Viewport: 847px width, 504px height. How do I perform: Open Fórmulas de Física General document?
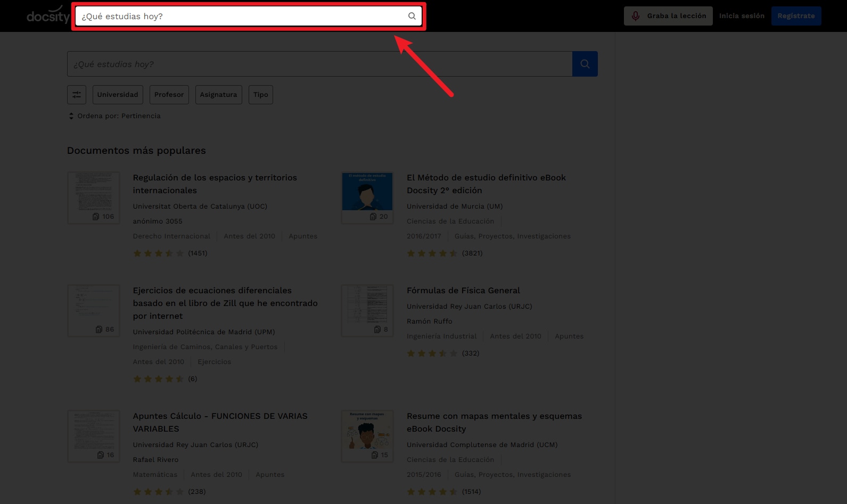(x=463, y=291)
